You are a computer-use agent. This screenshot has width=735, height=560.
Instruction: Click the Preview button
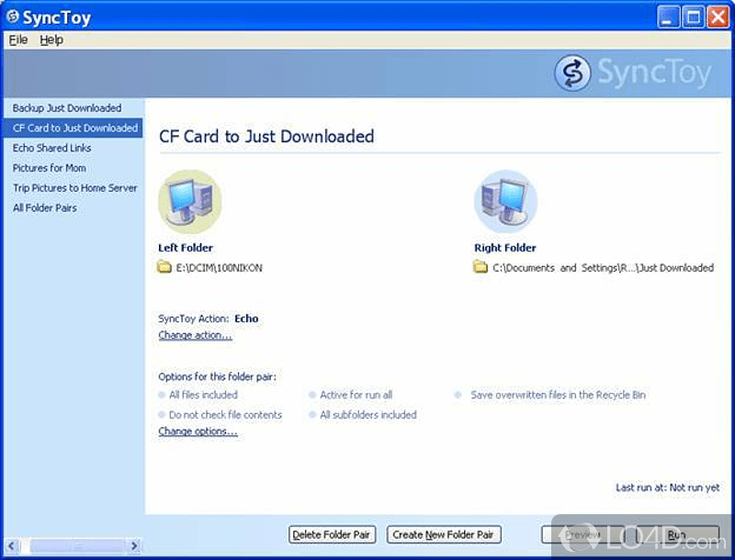tap(582, 534)
